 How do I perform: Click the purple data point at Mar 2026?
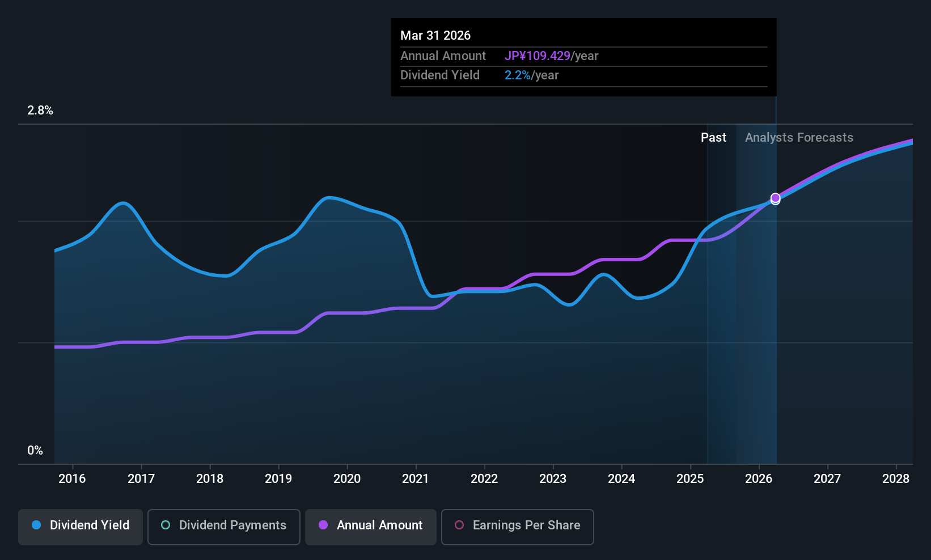pos(775,198)
